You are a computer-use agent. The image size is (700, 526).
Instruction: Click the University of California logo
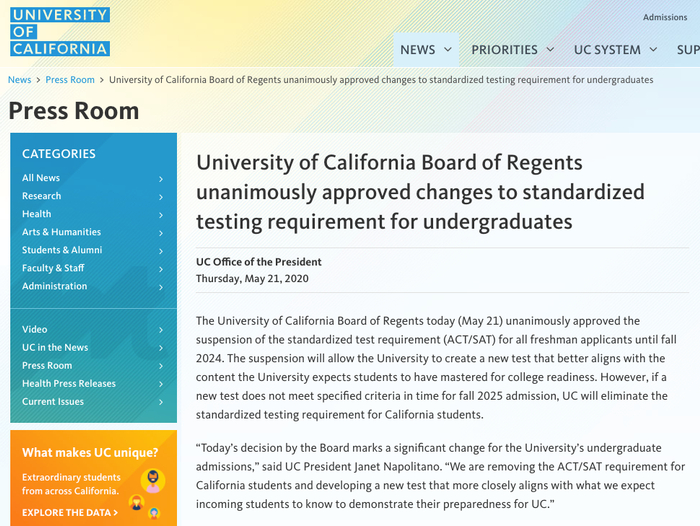click(x=60, y=31)
